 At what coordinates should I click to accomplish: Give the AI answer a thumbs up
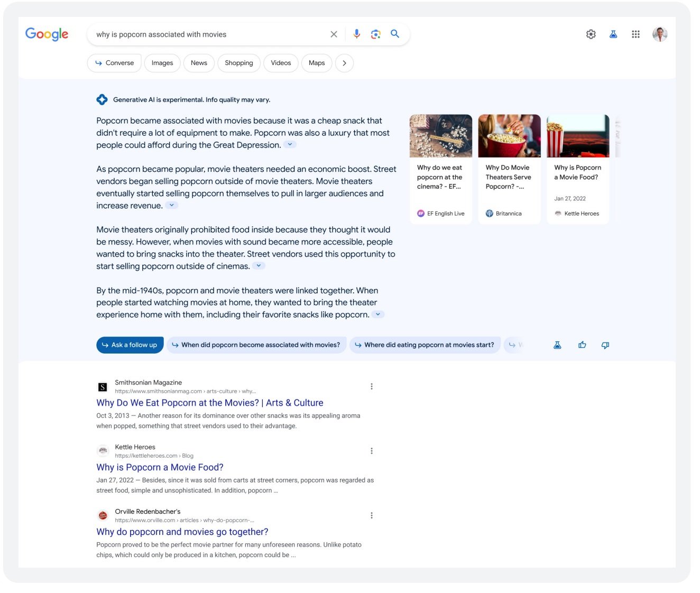[582, 345]
